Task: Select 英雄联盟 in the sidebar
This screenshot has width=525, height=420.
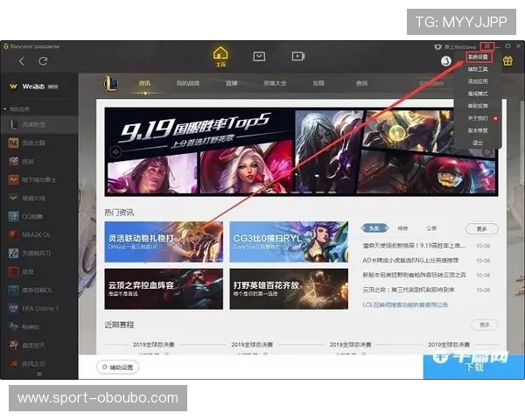Action: (39, 124)
